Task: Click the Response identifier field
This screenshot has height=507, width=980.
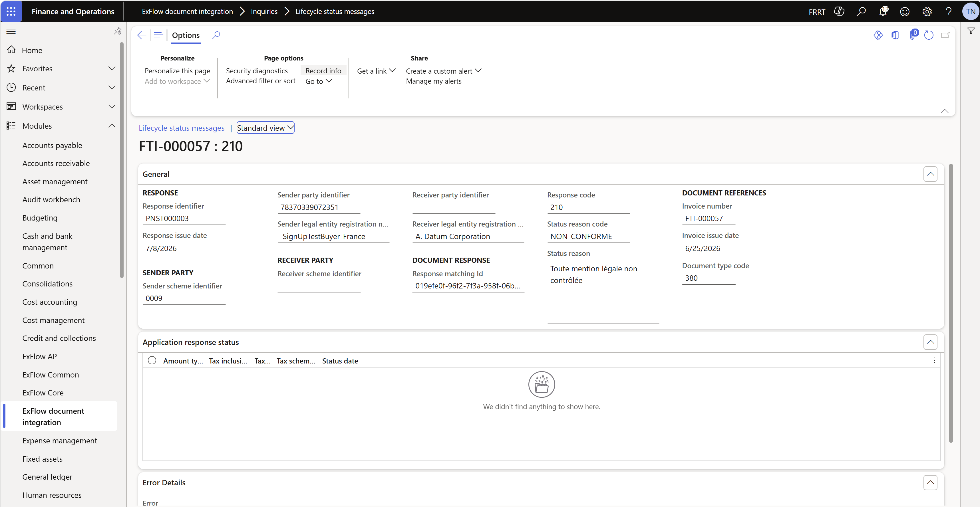Action: 184,218
